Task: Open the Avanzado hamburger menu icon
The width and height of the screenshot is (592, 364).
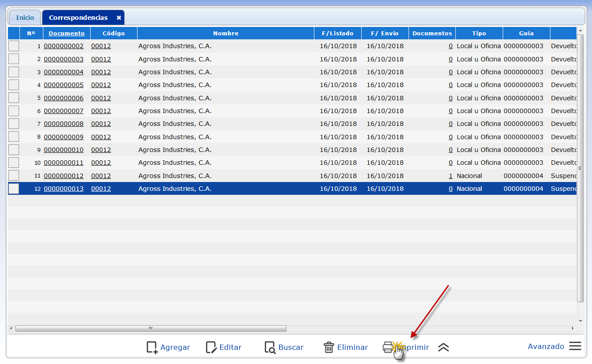Action: coord(575,346)
